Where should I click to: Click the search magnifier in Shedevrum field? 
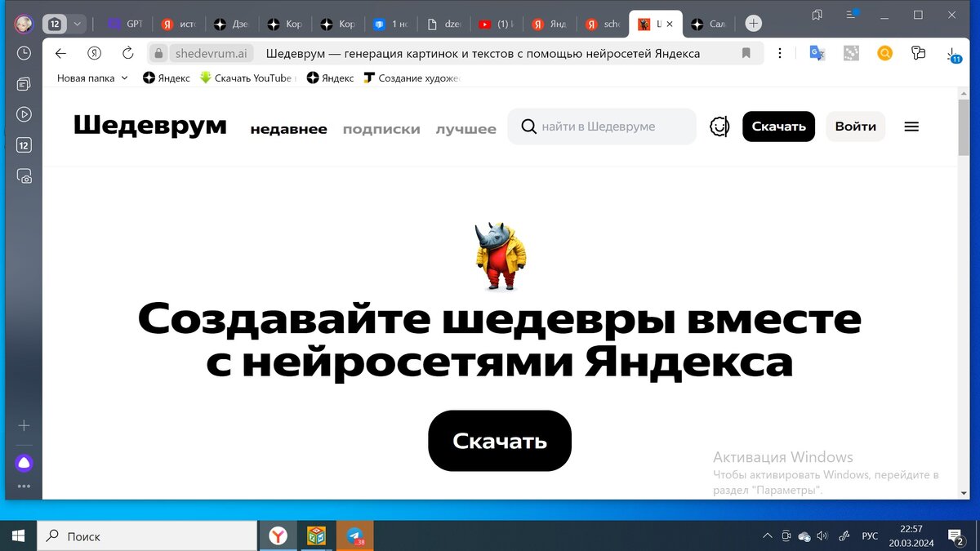pos(528,127)
